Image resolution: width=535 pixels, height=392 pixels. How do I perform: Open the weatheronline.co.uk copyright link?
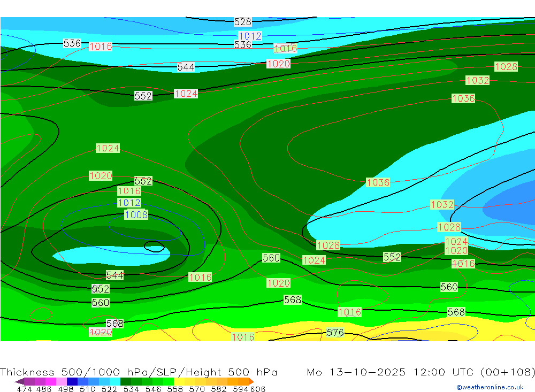coord(490,387)
